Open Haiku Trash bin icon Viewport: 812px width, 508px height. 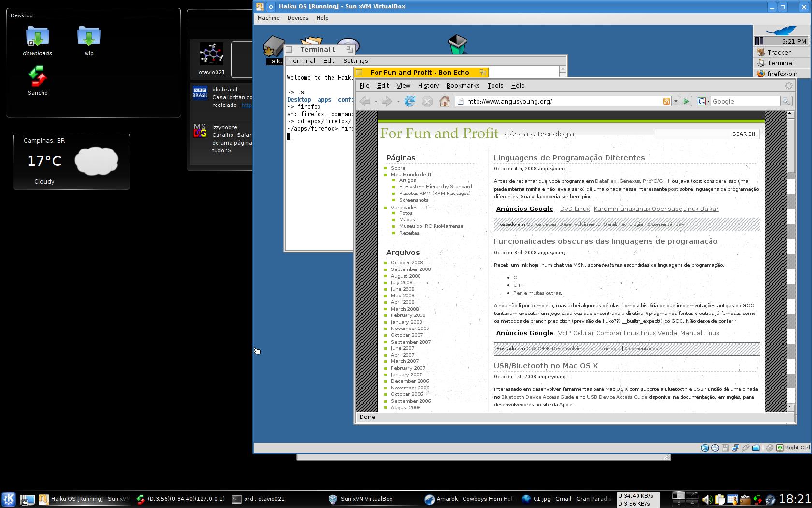tap(457, 44)
